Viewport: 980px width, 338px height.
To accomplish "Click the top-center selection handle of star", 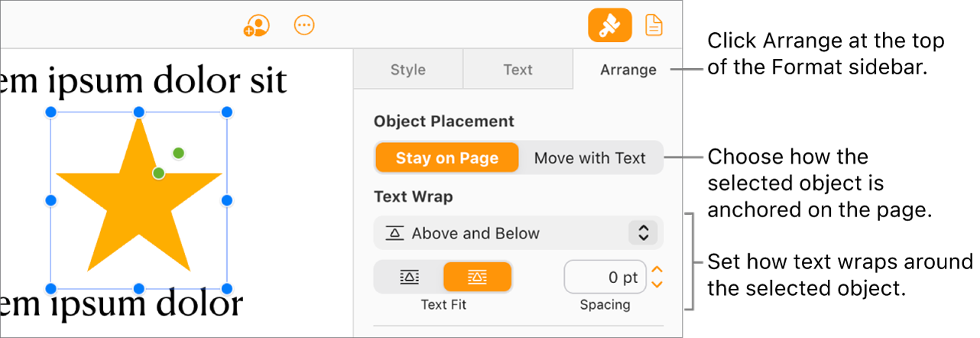I will [139, 112].
